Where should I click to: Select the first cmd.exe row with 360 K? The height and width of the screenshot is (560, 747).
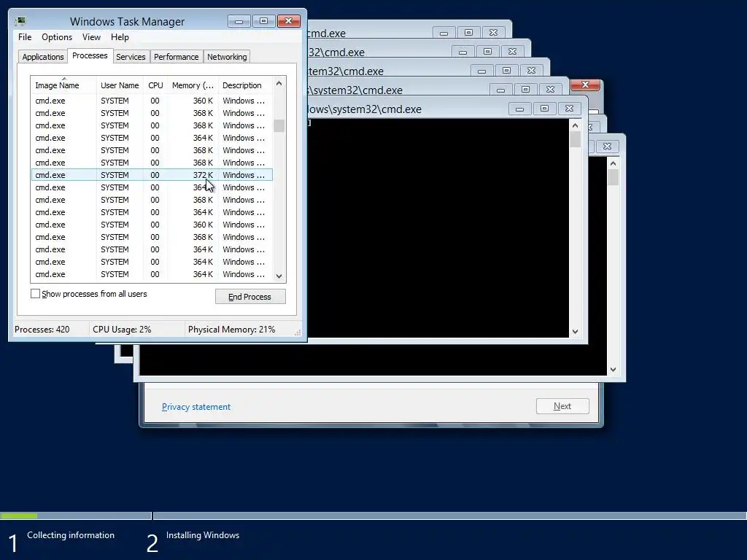point(152,101)
